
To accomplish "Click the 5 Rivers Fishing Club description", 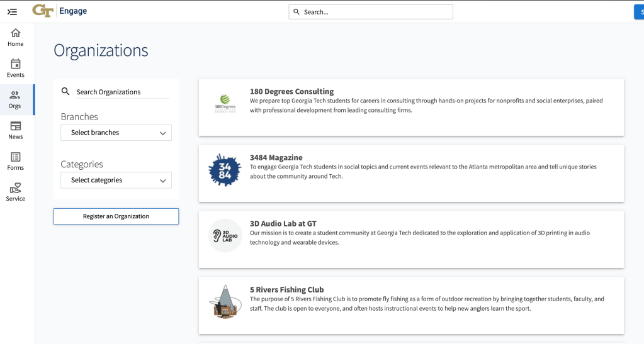I will (427, 304).
